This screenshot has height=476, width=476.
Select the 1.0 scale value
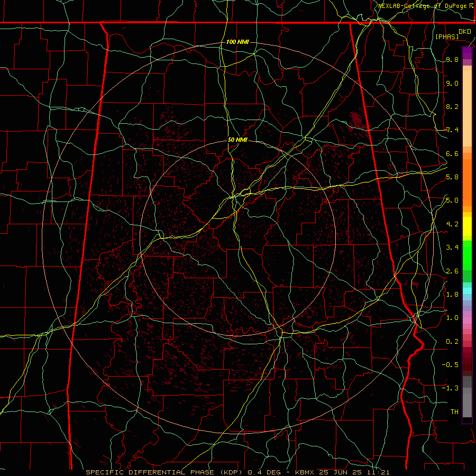[x=452, y=318]
